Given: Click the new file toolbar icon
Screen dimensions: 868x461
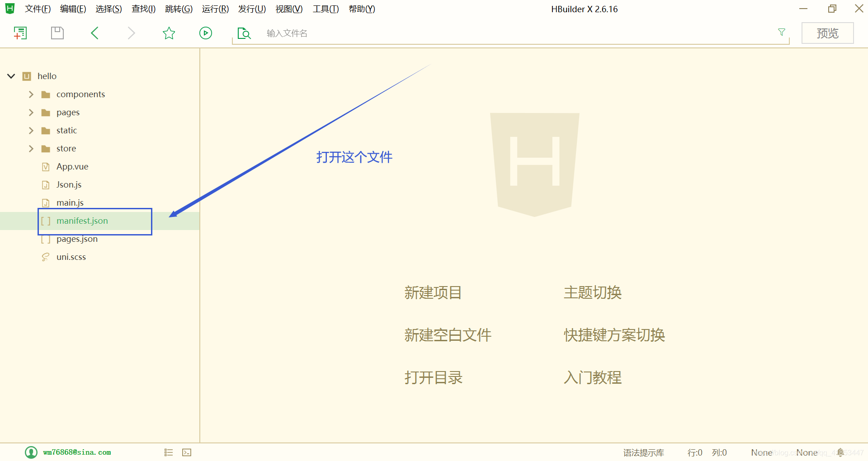Looking at the screenshot, I should tap(20, 33).
